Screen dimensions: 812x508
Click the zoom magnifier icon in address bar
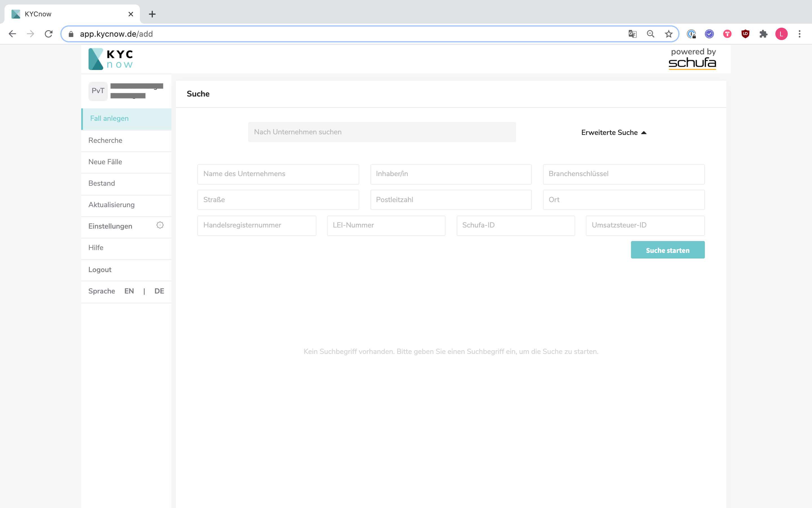point(651,34)
